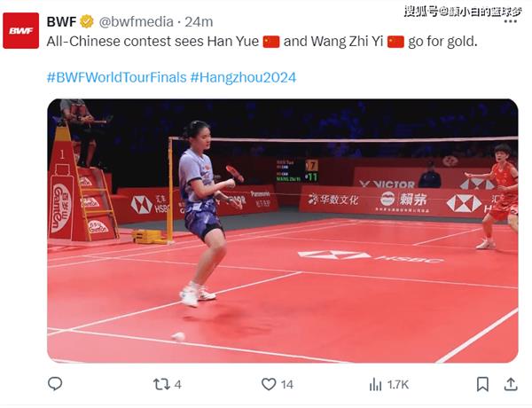Open the three-dot more options menu
Image resolution: width=532 pixels, height=408 pixels.
[511, 21]
